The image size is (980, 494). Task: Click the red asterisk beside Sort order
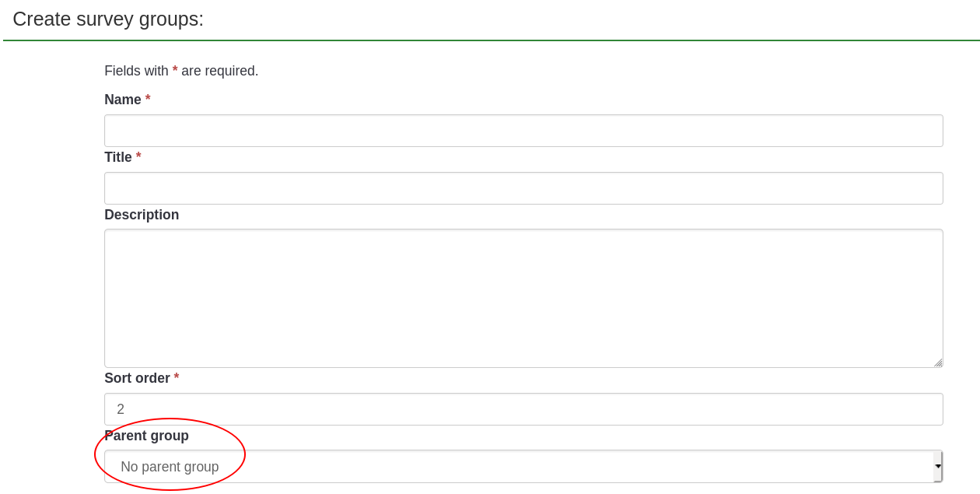[x=177, y=377]
